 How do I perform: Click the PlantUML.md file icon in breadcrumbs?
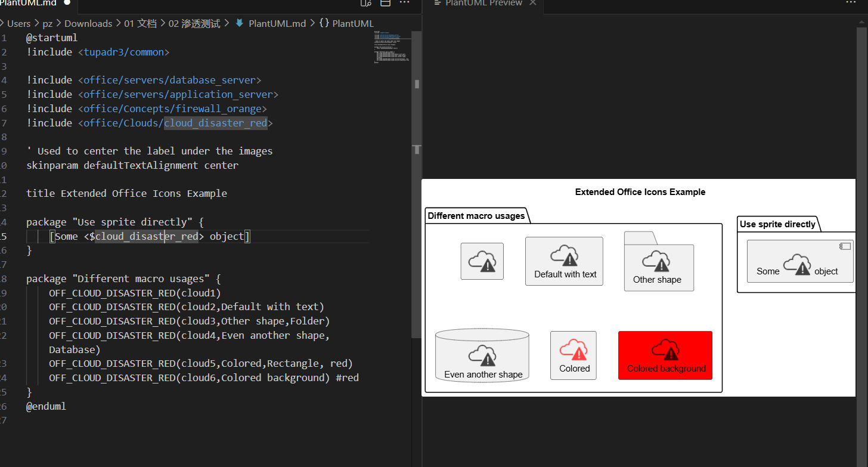click(240, 23)
